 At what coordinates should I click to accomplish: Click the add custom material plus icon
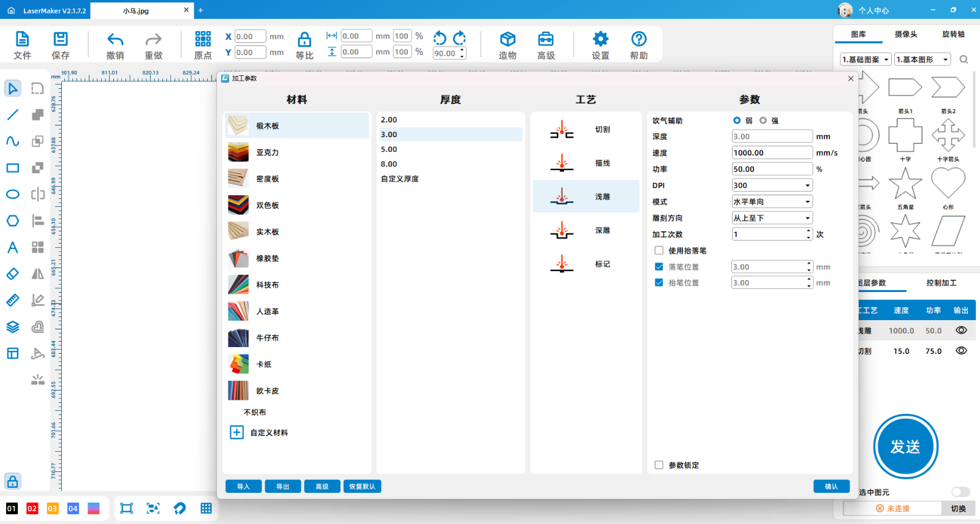(236, 433)
